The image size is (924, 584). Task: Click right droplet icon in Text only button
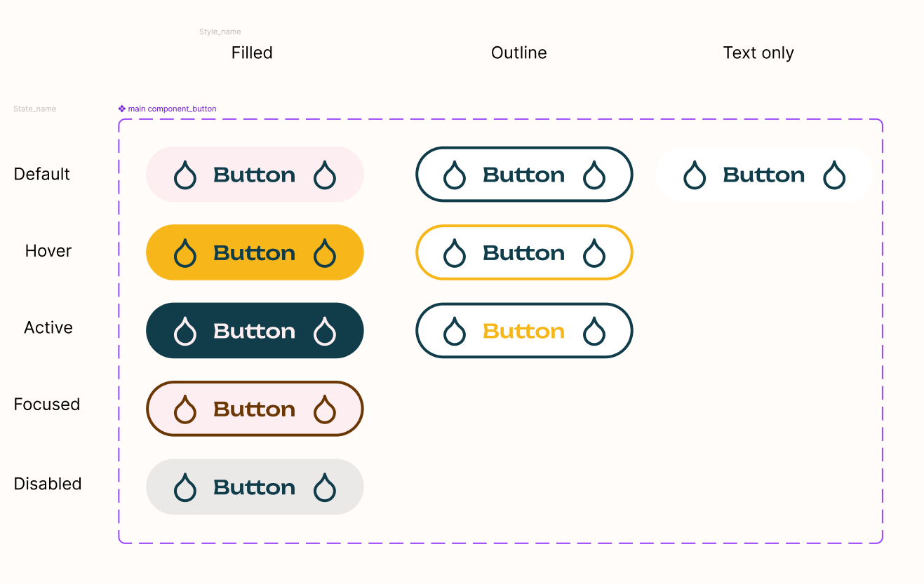point(834,175)
